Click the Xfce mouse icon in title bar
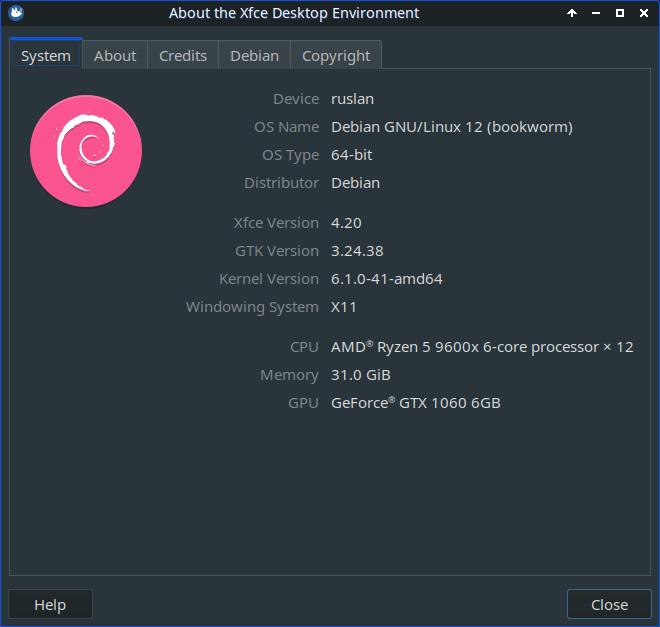 click(16, 13)
